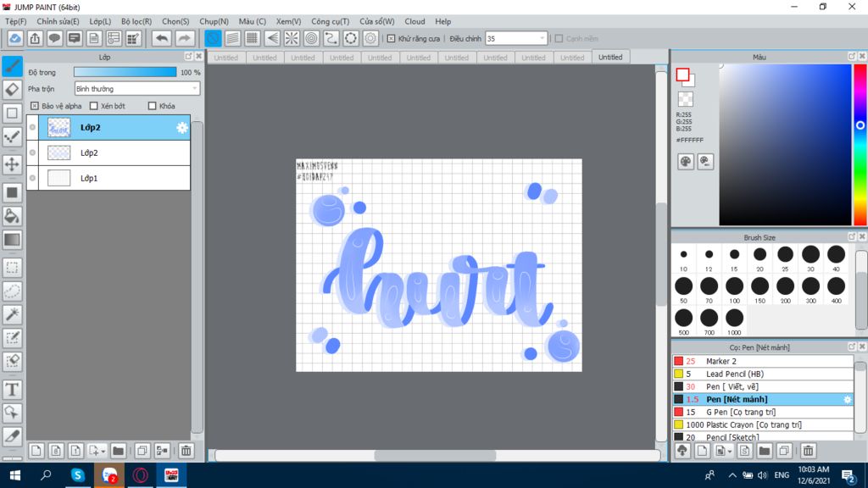Expand add brush dropdown arrow in brush panel
This screenshot has width=868, height=488.
(x=730, y=452)
